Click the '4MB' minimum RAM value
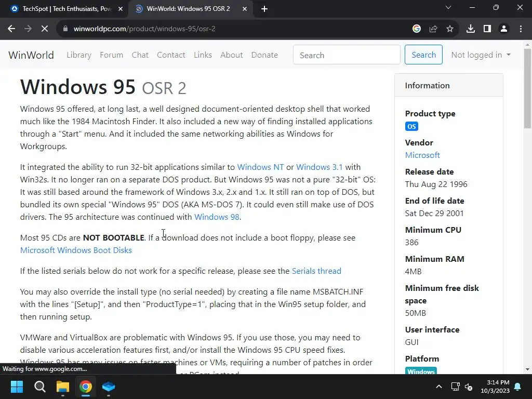This screenshot has width=532, height=399. (413, 272)
